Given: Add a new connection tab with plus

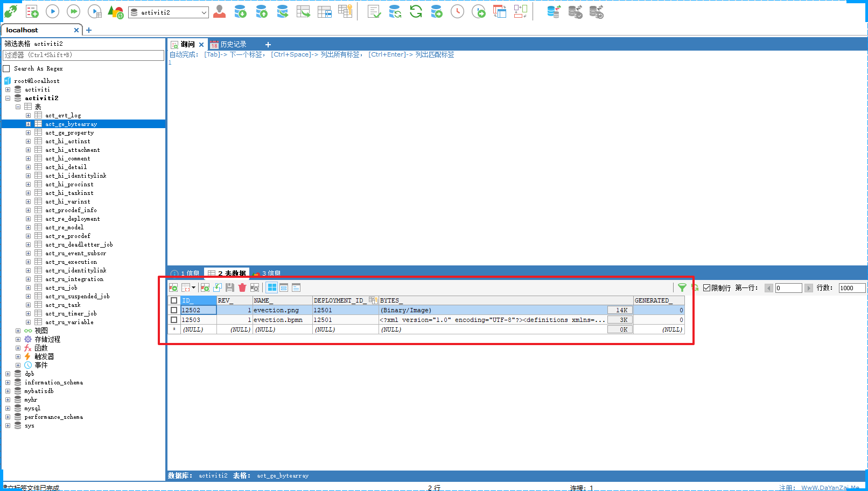Looking at the screenshot, I should tap(89, 30).
